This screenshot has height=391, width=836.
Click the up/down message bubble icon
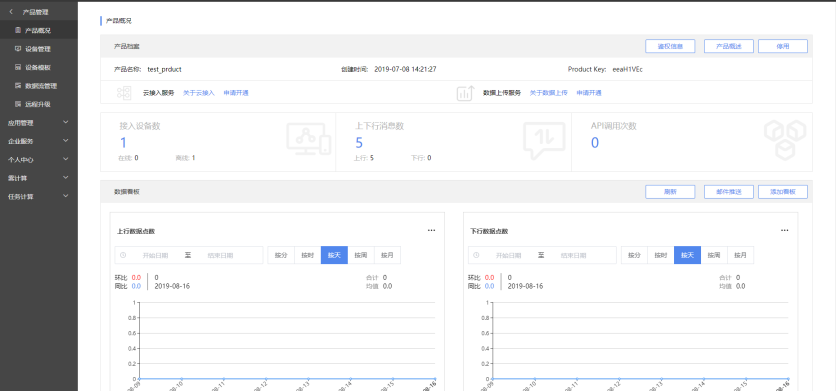[544, 140]
